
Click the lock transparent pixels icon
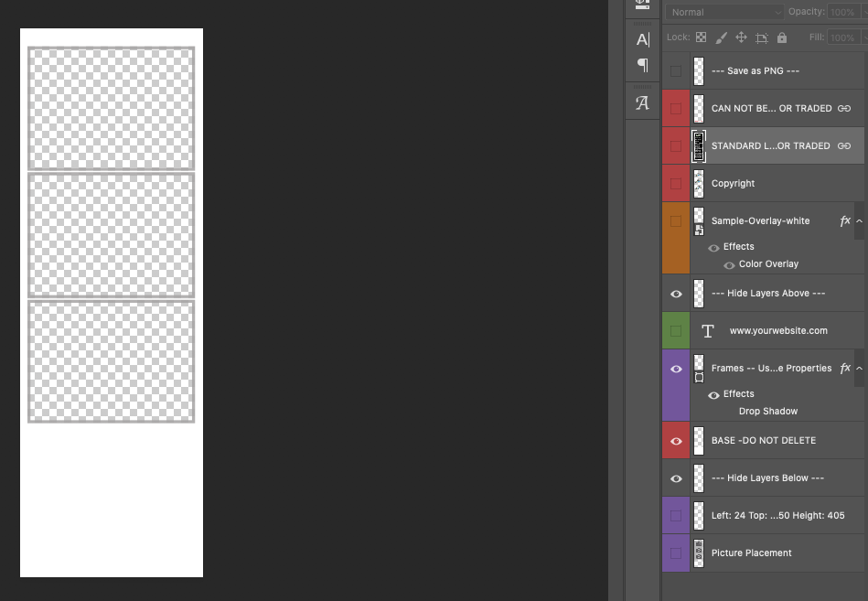coord(701,38)
